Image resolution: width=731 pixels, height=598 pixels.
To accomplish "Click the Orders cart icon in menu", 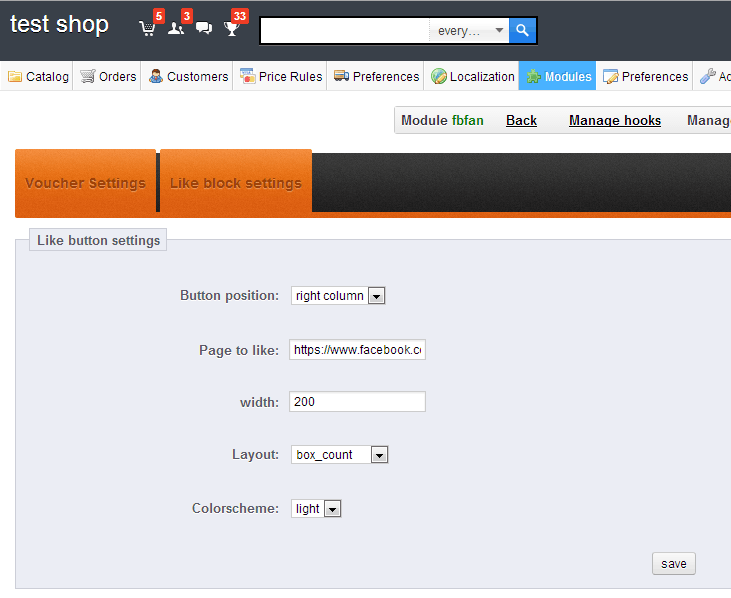I will pyautogui.click(x=88, y=76).
